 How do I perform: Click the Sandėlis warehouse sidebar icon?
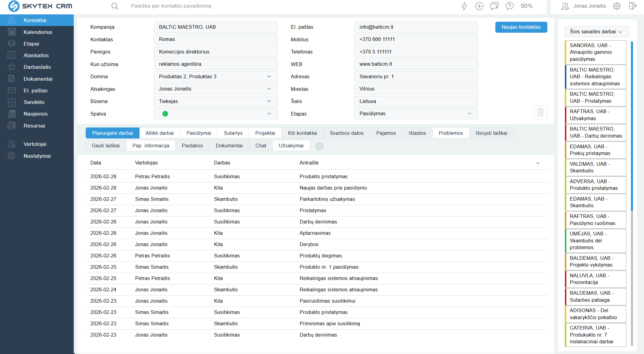coord(12,102)
